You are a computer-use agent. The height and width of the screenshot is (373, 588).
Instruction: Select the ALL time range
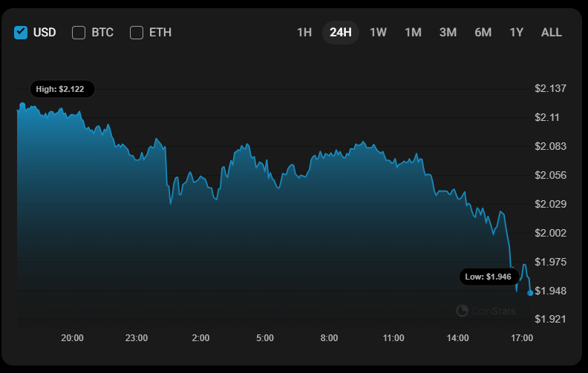pos(552,32)
